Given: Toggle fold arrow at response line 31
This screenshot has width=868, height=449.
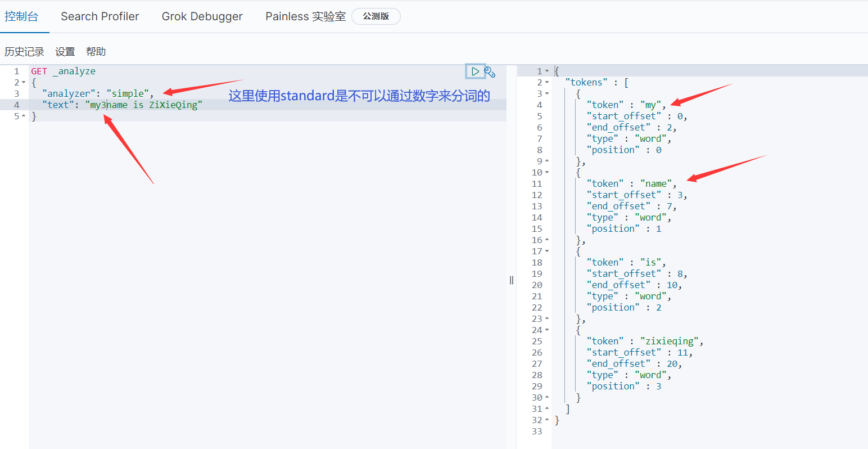Looking at the screenshot, I should (x=547, y=408).
